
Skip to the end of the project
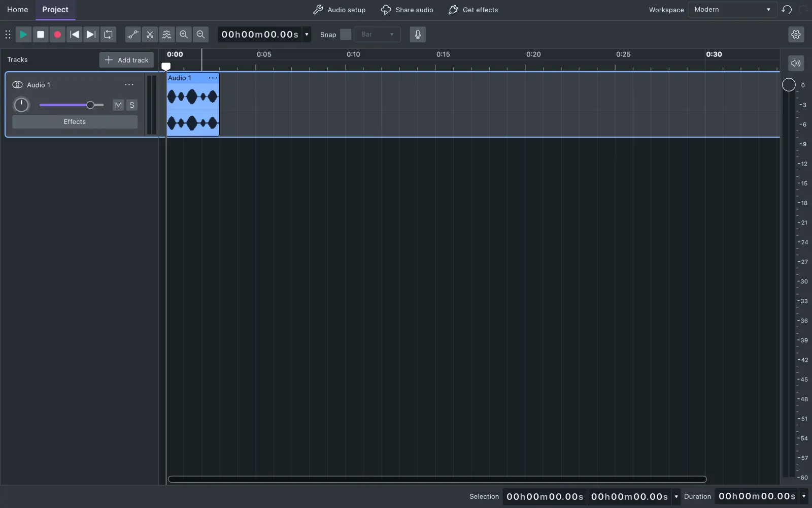pos(91,35)
